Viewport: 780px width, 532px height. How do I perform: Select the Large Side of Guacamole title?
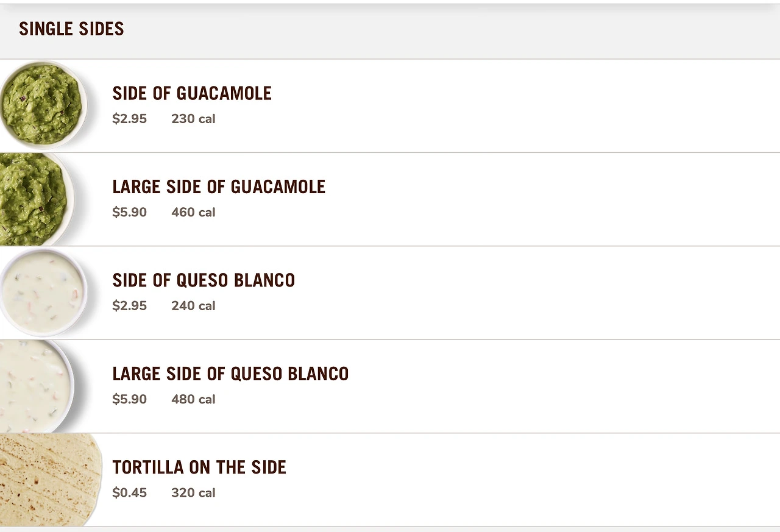[x=219, y=186]
